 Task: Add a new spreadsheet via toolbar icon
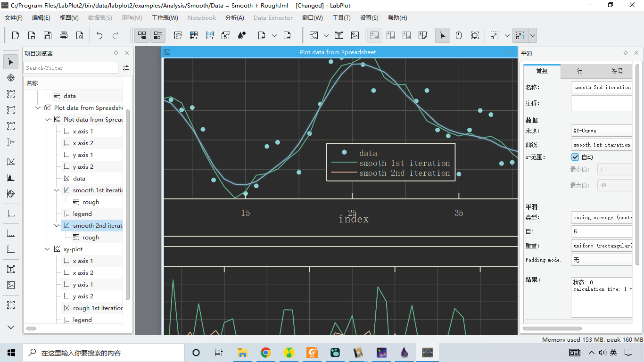[194, 35]
